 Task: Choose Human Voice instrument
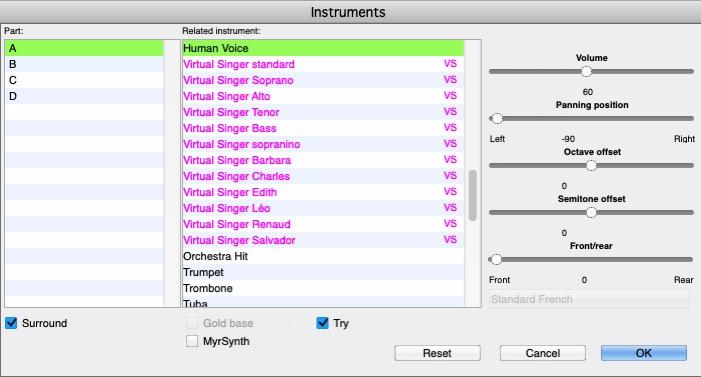point(323,48)
